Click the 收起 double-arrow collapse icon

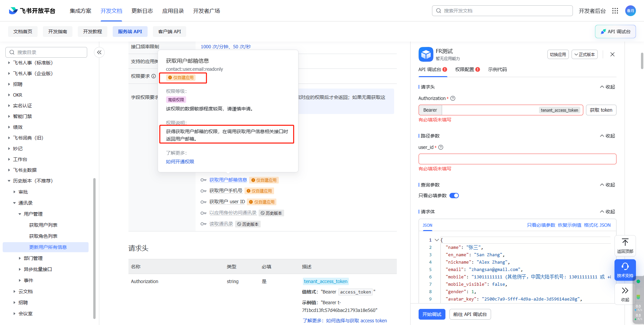tap(625, 290)
